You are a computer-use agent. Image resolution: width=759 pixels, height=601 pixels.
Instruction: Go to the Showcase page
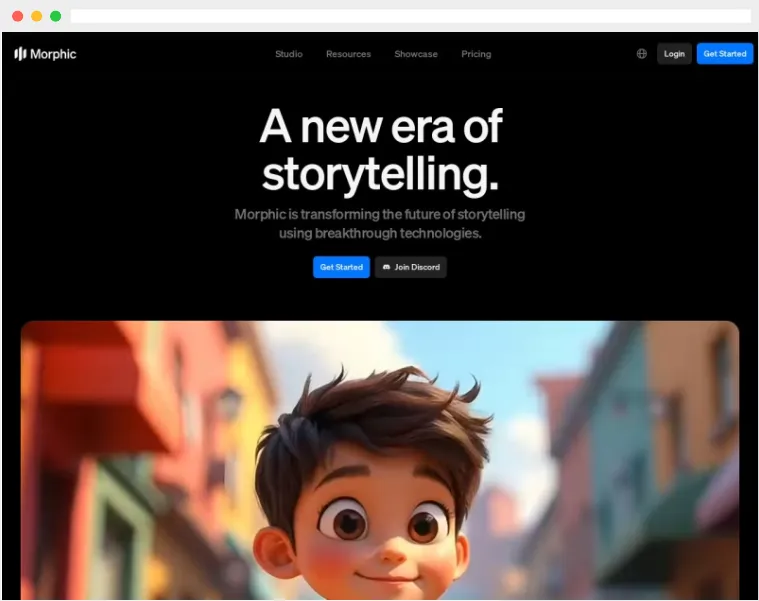[416, 54]
